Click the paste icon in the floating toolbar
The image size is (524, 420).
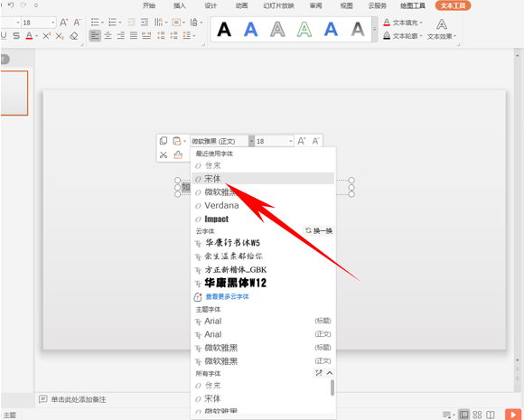(177, 141)
